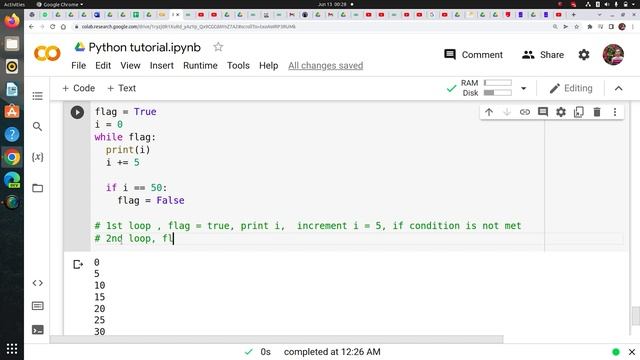Open Ubuntu Software in the dock
This screenshot has height=360, width=640.
(x=12, y=111)
